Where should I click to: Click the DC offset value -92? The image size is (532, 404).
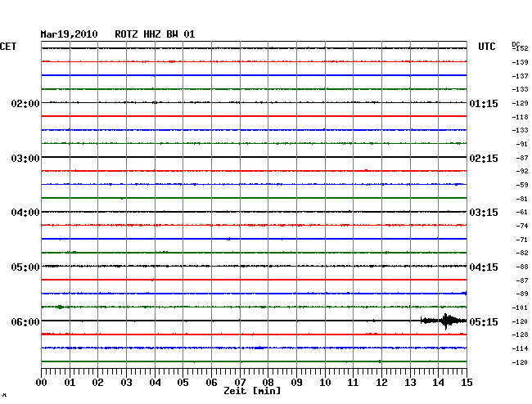(x=522, y=171)
